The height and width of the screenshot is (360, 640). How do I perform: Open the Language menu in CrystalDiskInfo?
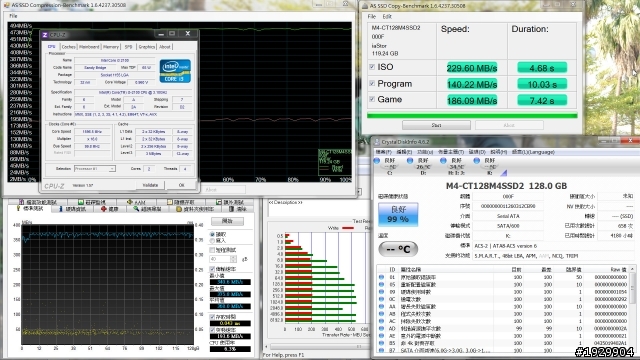[x=533, y=152]
